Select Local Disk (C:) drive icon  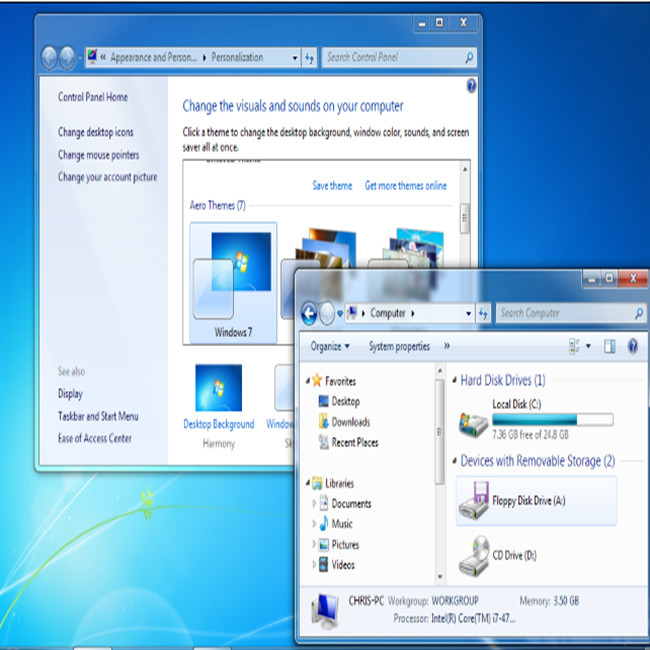[x=473, y=424]
